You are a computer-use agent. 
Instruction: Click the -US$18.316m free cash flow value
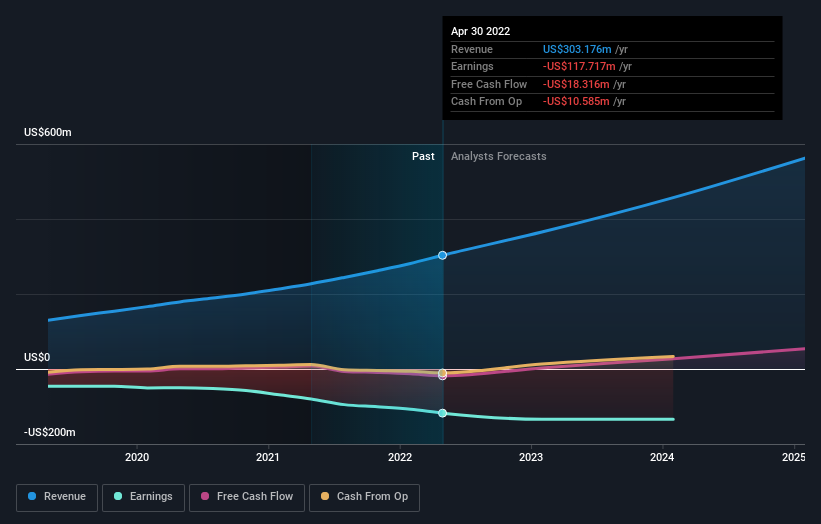pos(576,84)
